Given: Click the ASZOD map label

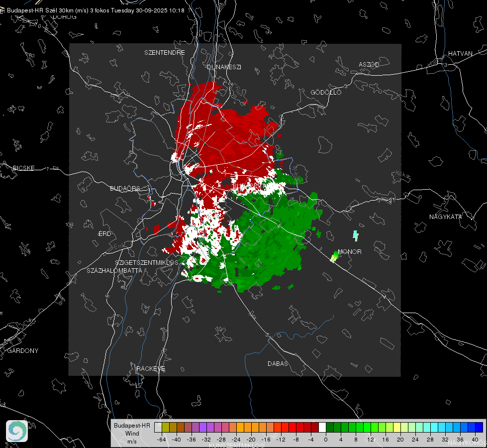Looking at the screenshot, I should coord(369,65).
